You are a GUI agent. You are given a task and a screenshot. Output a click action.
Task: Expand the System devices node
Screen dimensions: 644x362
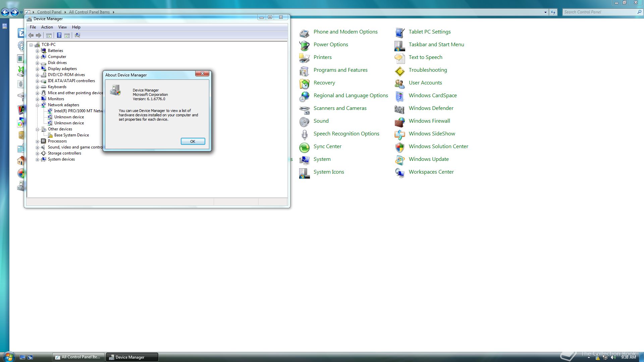pyautogui.click(x=38, y=160)
